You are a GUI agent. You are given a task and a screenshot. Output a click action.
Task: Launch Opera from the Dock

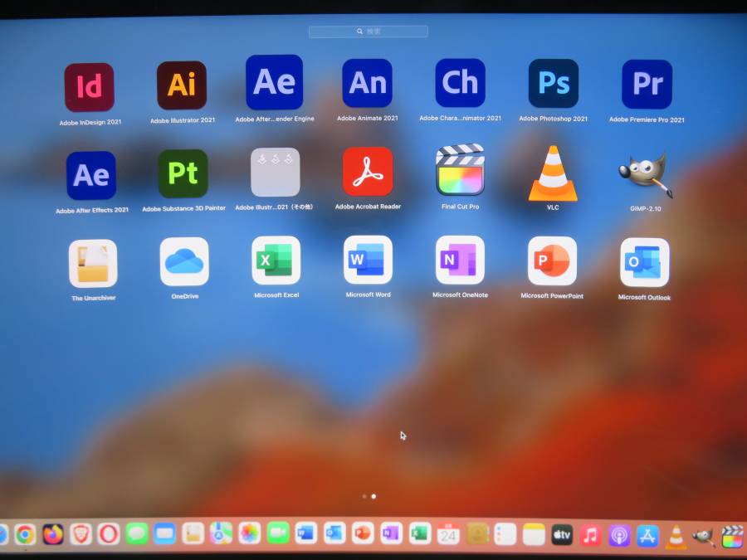(109, 533)
